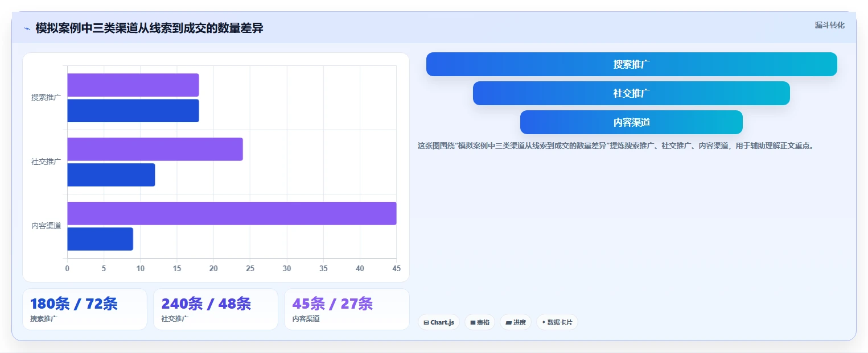Click the 25 tick on the x-axis
The width and height of the screenshot is (868, 353).
click(x=250, y=268)
